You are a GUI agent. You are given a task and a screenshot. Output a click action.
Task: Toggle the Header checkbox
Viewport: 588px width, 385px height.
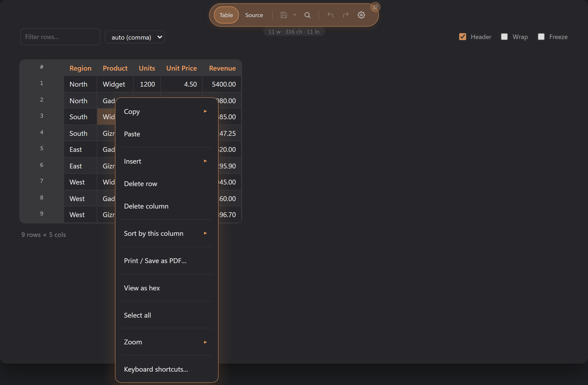462,37
